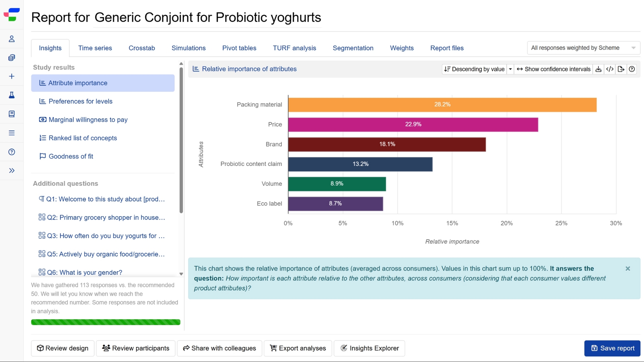Open the Descending by value sort dropdown arrow
The image size is (644, 362).
point(510,69)
